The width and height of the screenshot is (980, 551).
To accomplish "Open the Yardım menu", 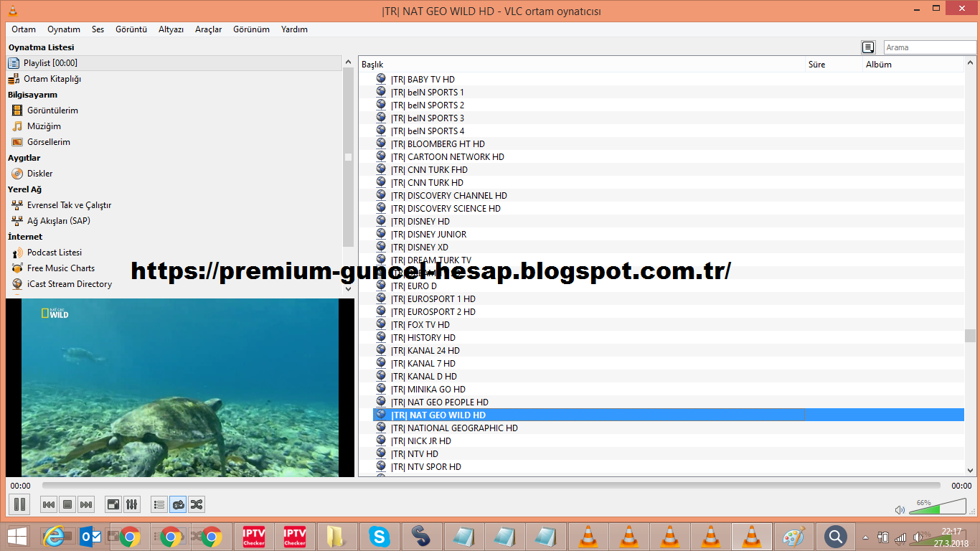I will 294,29.
